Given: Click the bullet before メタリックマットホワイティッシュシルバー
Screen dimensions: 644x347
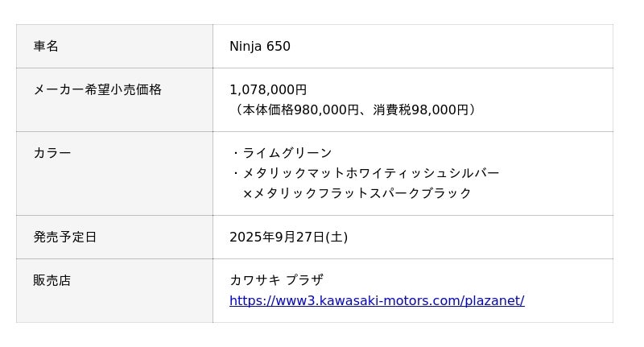Looking at the screenshot, I should click(235, 173).
